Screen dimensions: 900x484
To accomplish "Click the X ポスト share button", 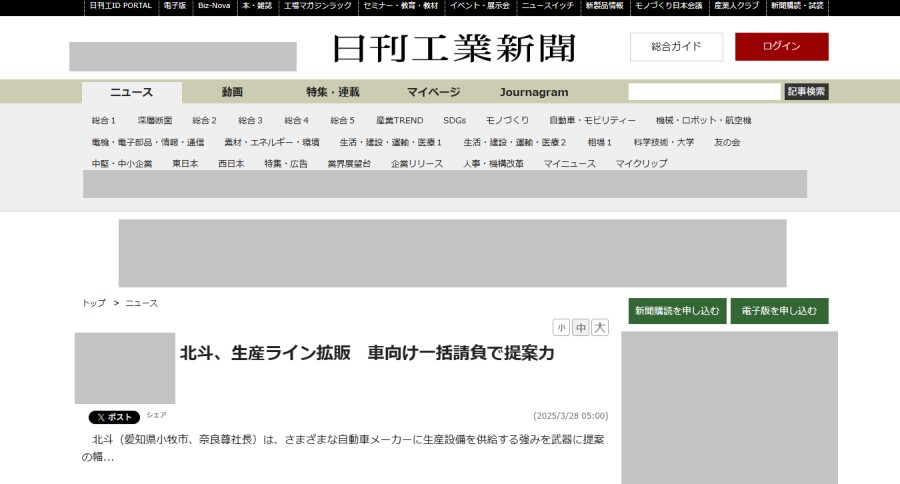I will [x=114, y=417].
